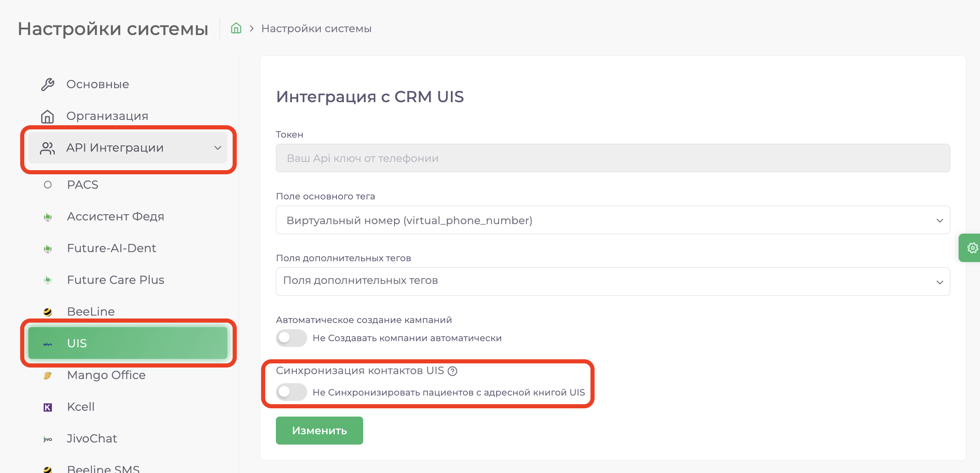Click label Не Синхронизировать пациентов с адресной книгой UIS

click(x=449, y=392)
